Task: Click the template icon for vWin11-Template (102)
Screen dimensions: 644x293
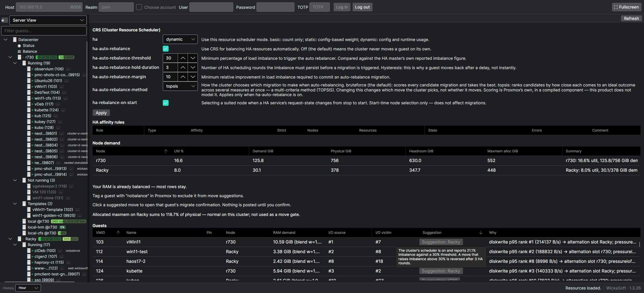Action: click(x=29, y=209)
